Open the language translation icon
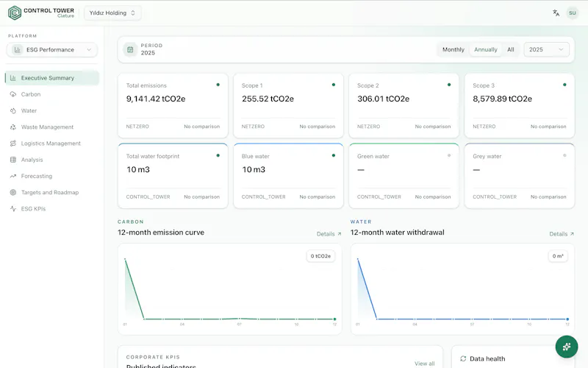 click(x=556, y=13)
